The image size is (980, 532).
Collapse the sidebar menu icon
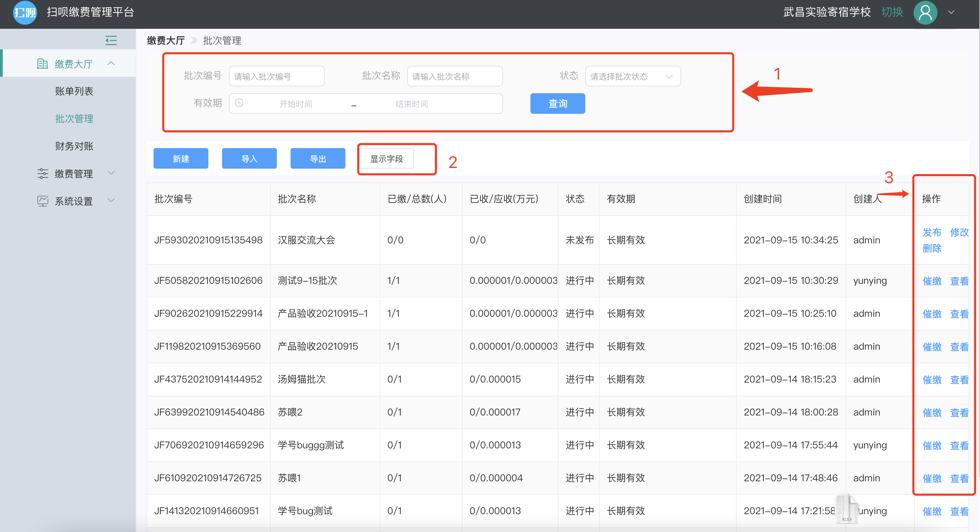pos(111,40)
